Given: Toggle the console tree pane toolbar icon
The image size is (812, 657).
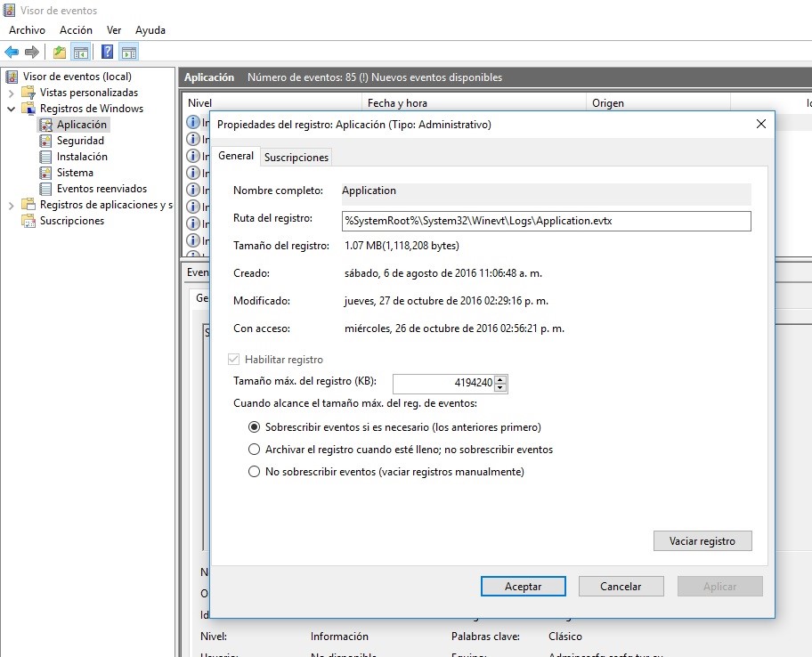Looking at the screenshot, I should click(81, 52).
